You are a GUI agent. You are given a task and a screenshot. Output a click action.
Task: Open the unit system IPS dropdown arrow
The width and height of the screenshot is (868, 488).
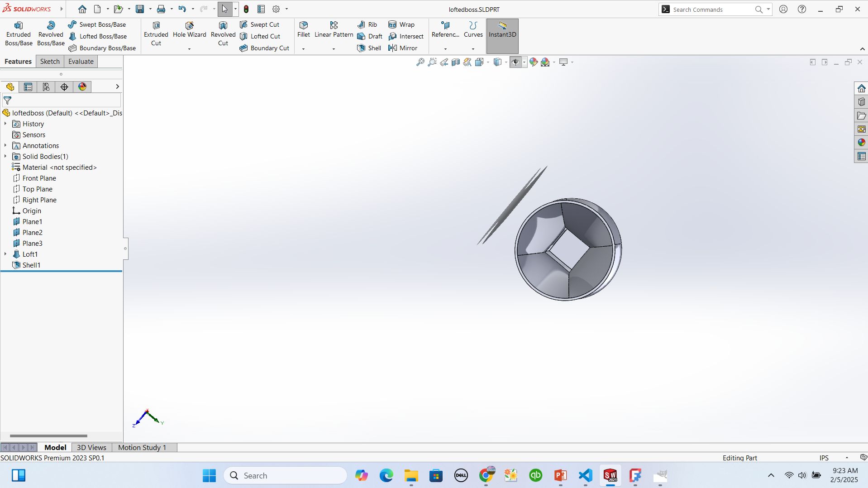tap(847, 458)
